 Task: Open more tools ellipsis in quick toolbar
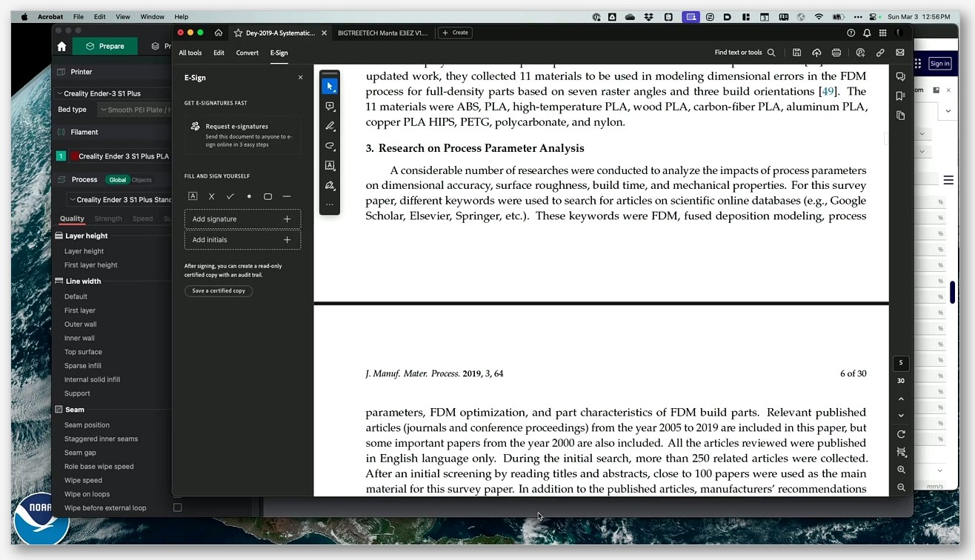[x=330, y=204]
